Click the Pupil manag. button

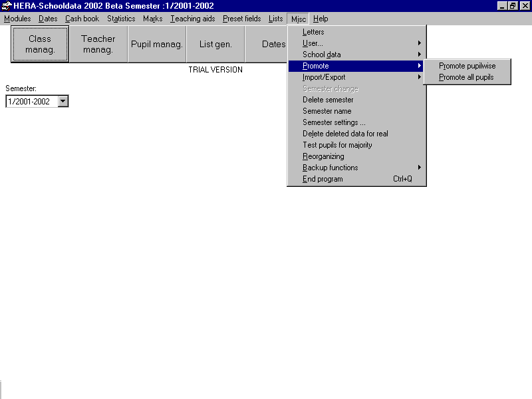157,44
